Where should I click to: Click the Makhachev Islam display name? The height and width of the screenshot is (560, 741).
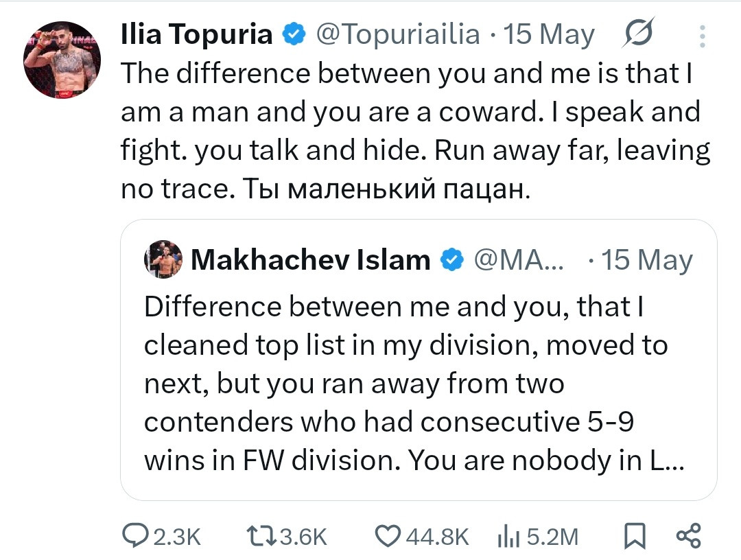click(310, 259)
